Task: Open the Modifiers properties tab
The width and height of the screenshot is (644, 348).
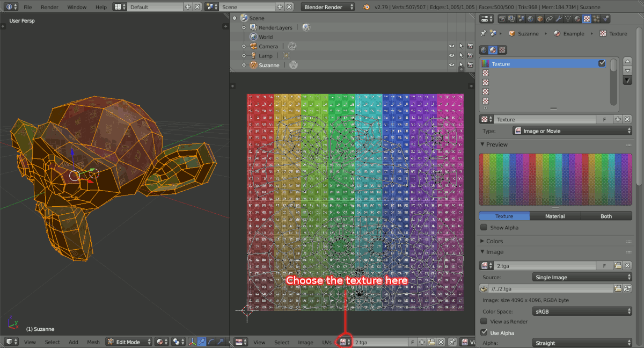Action: pyautogui.click(x=559, y=18)
